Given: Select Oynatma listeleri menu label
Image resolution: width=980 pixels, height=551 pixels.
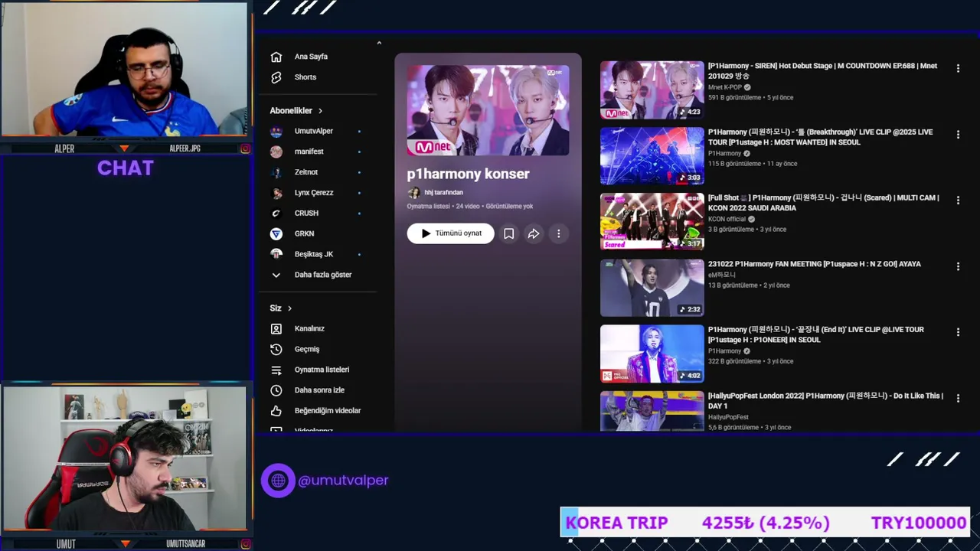Looking at the screenshot, I should click(322, 370).
